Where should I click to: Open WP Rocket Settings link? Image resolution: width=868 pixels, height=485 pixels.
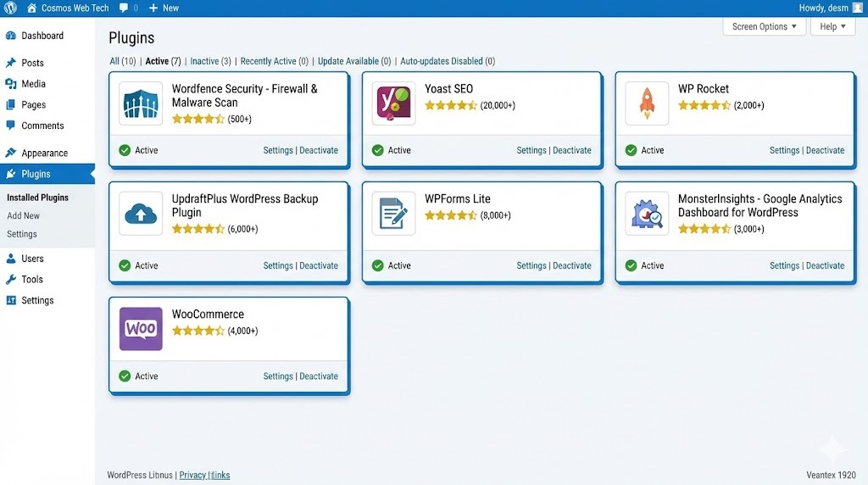point(784,150)
